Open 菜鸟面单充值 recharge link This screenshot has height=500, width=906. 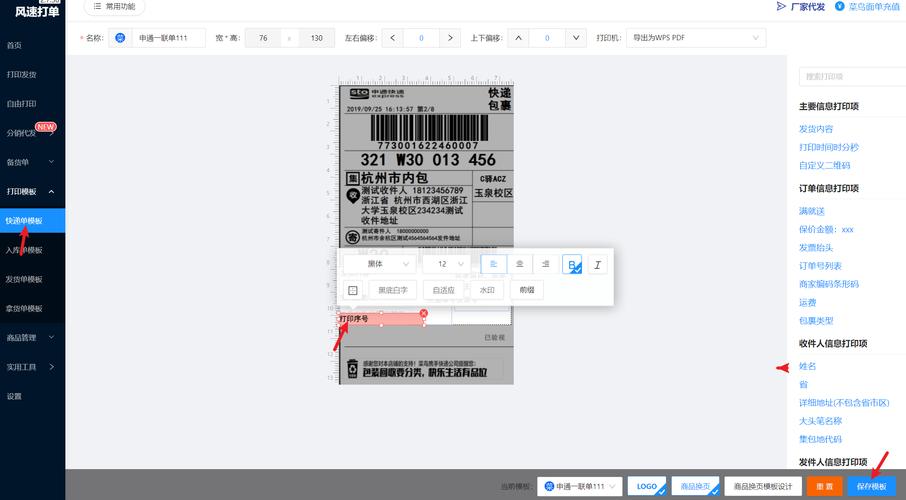[868, 6]
